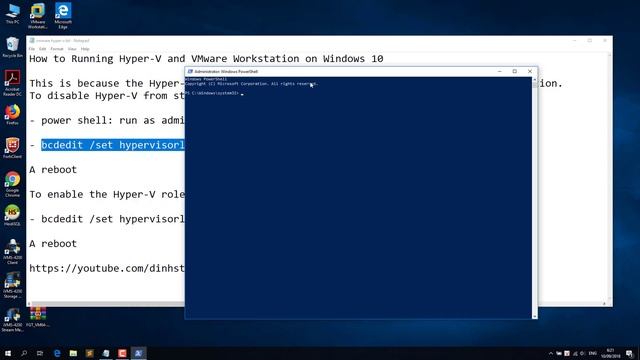640x360 pixels.
Task: Click the second 'A reboot' line in Notepad
Action: pos(53,244)
